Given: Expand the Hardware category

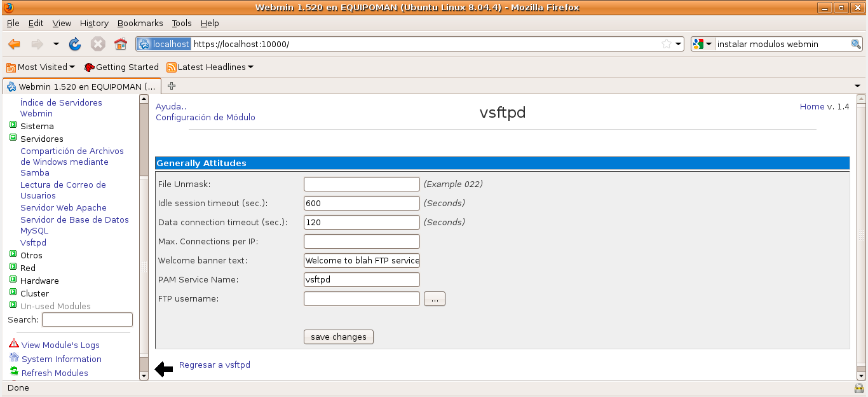Looking at the screenshot, I should [12, 281].
